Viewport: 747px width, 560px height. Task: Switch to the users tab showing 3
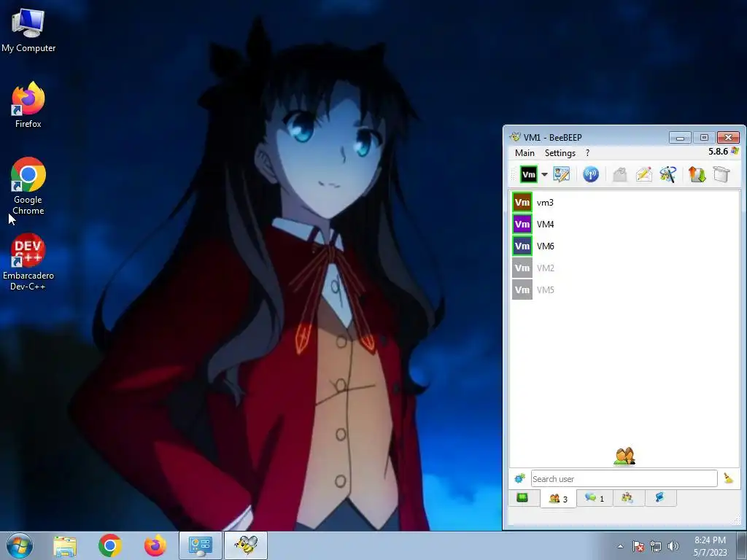[558, 499]
